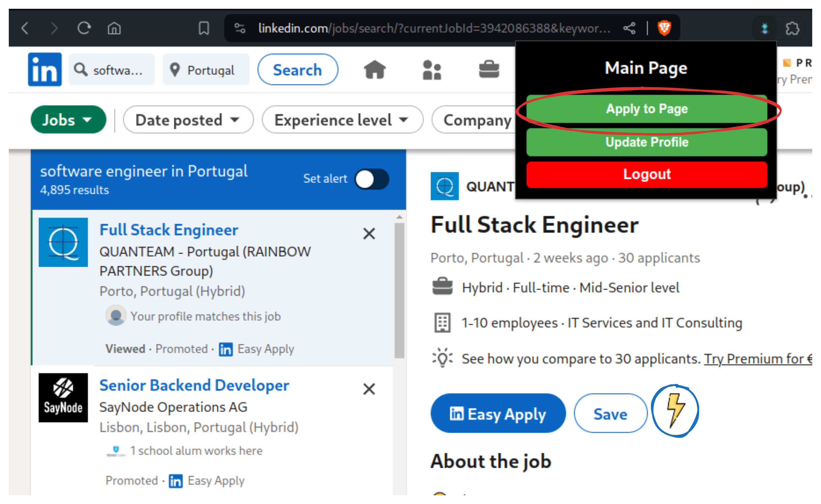Expand the Jobs filter dropdown
The width and height of the screenshot is (821, 504).
tap(68, 120)
